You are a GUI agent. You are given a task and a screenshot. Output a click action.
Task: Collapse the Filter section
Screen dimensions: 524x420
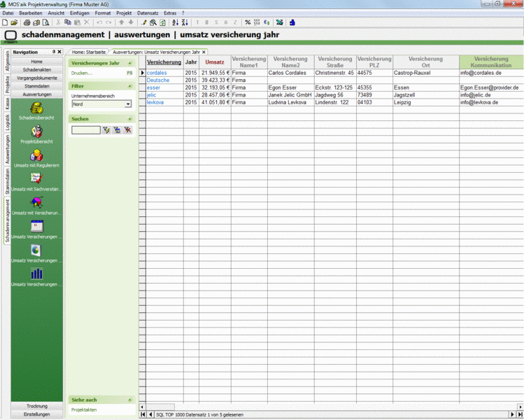coord(130,86)
